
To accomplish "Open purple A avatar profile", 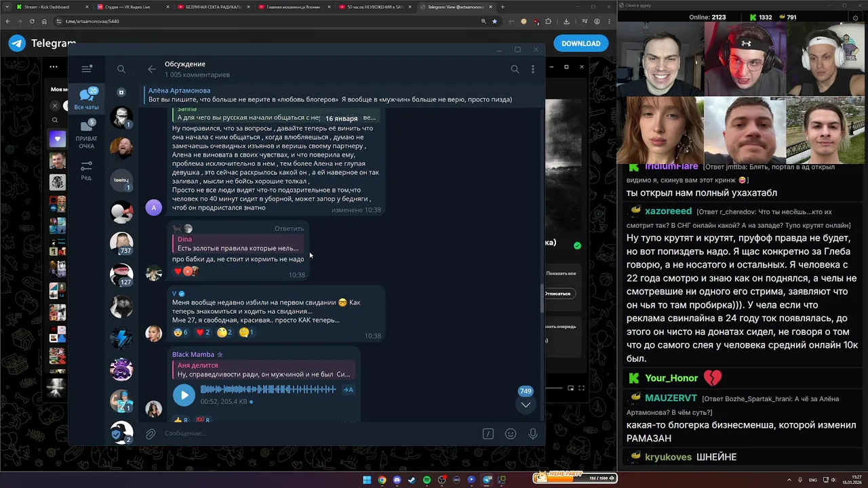I will (x=154, y=207).
